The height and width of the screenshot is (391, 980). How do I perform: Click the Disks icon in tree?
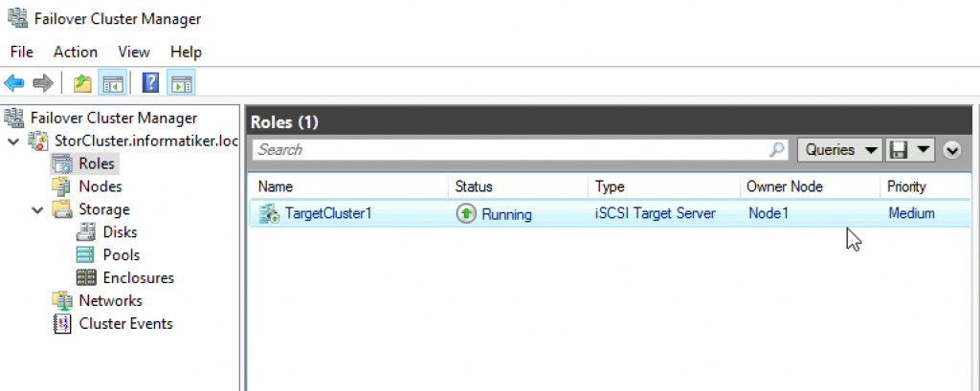[x=85, y=232]
